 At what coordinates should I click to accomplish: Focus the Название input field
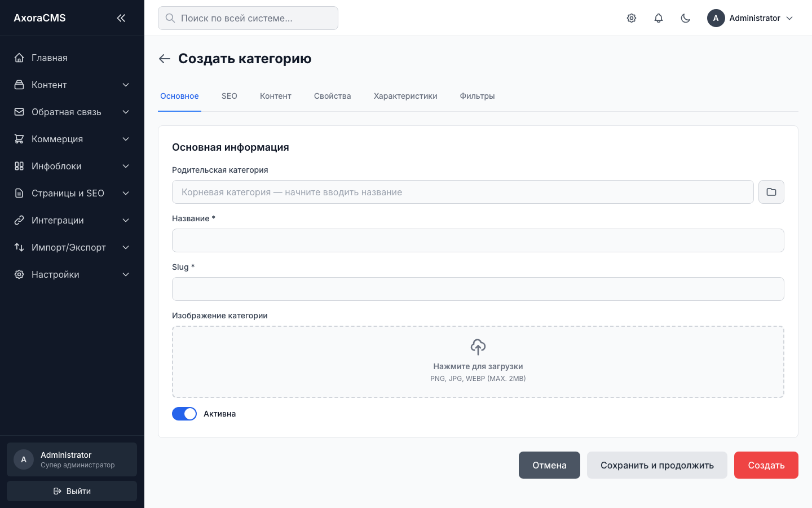478,240
